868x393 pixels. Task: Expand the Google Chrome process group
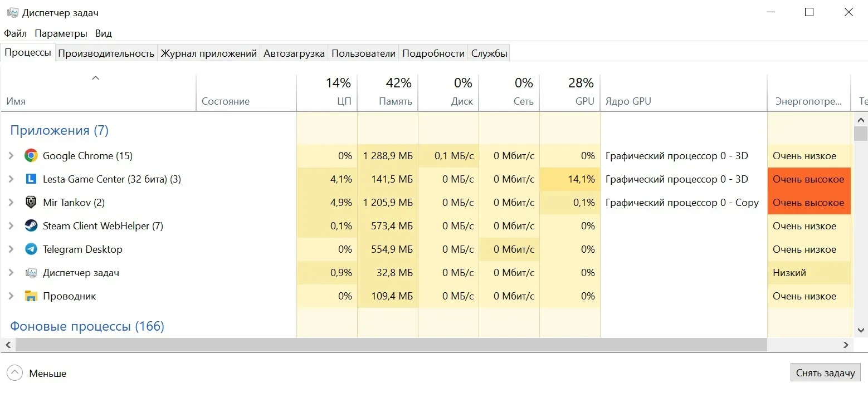(11, 156)
